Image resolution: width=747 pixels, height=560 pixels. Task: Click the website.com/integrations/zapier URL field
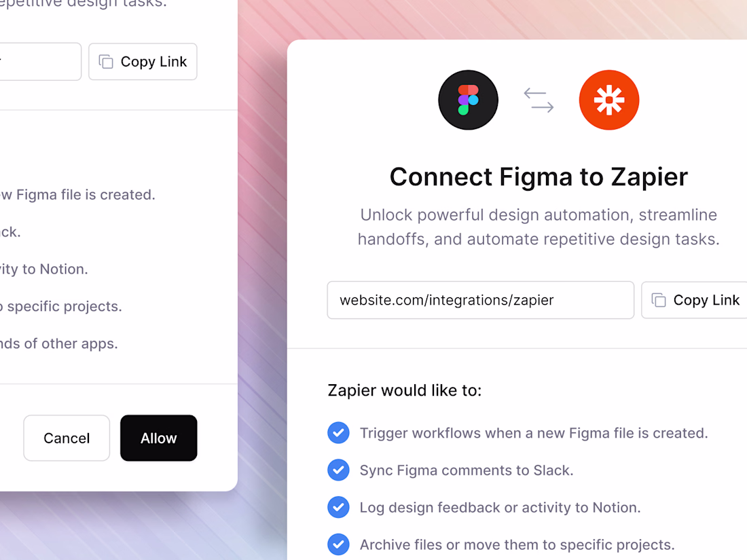(x=480, y=300)
